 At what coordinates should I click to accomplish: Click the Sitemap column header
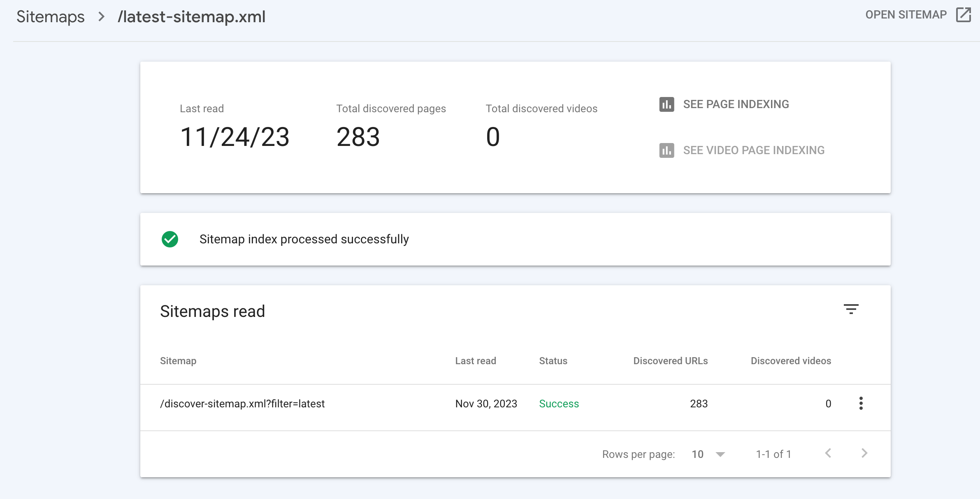[178, 361]
